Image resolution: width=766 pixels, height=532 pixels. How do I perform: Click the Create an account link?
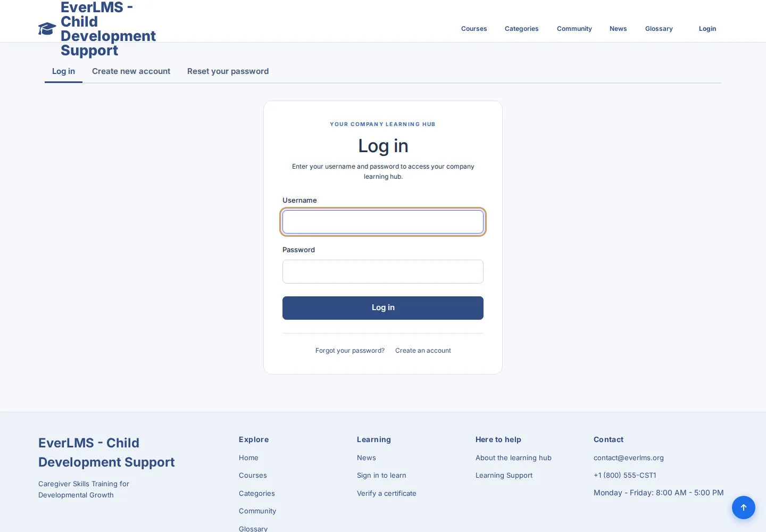(x=423, y=351)
